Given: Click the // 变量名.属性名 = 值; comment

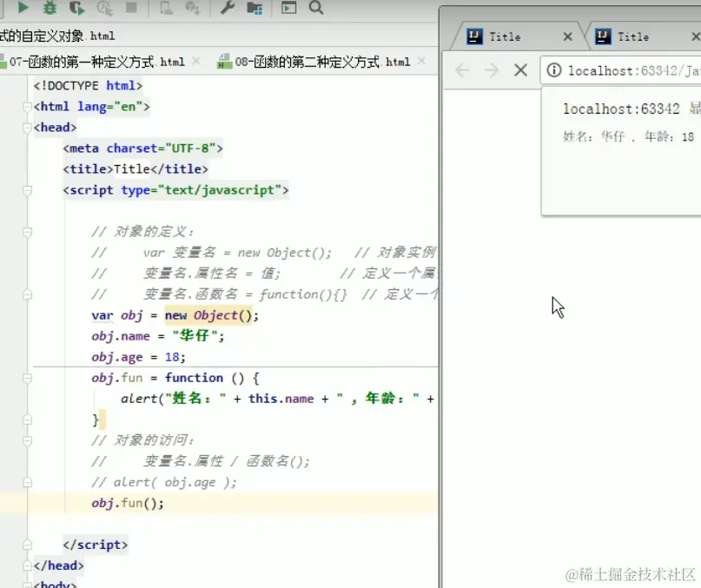Looking at the screenshot, I should [186, 274].
